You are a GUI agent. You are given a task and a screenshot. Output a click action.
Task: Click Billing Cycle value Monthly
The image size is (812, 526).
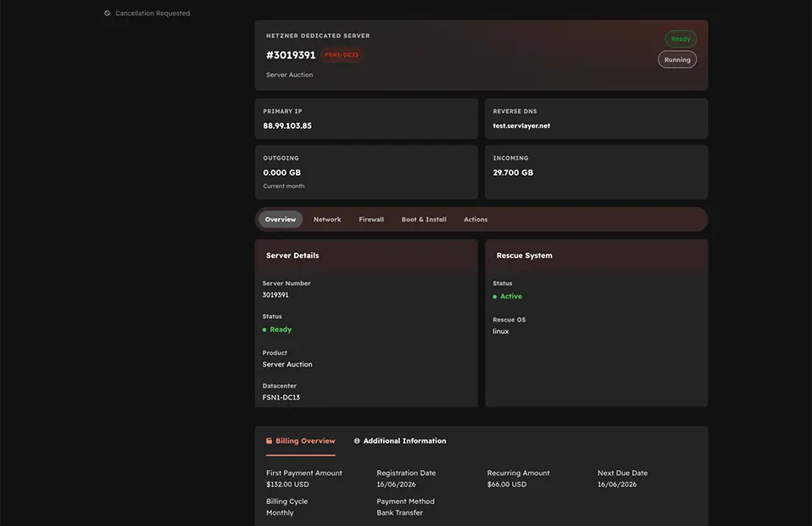coord(280,513)
